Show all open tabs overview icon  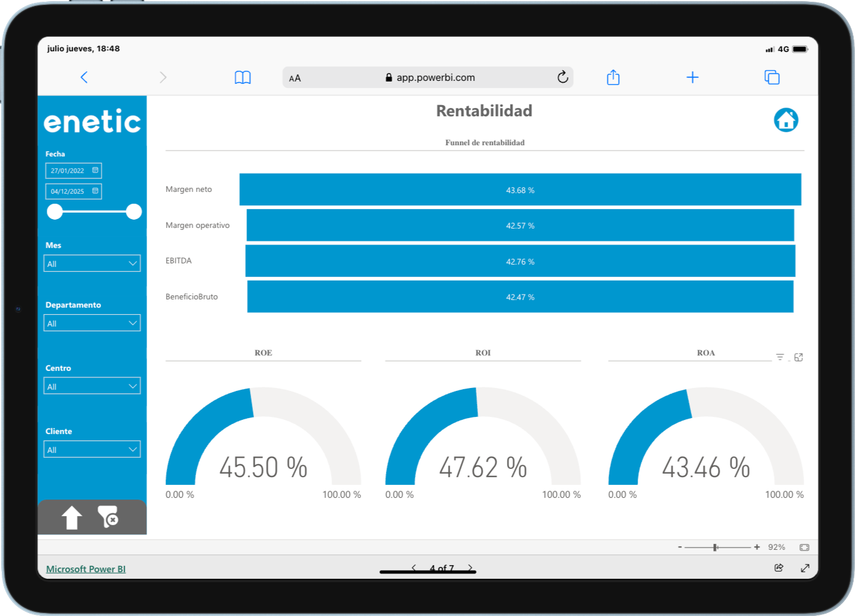pos(772,77)
